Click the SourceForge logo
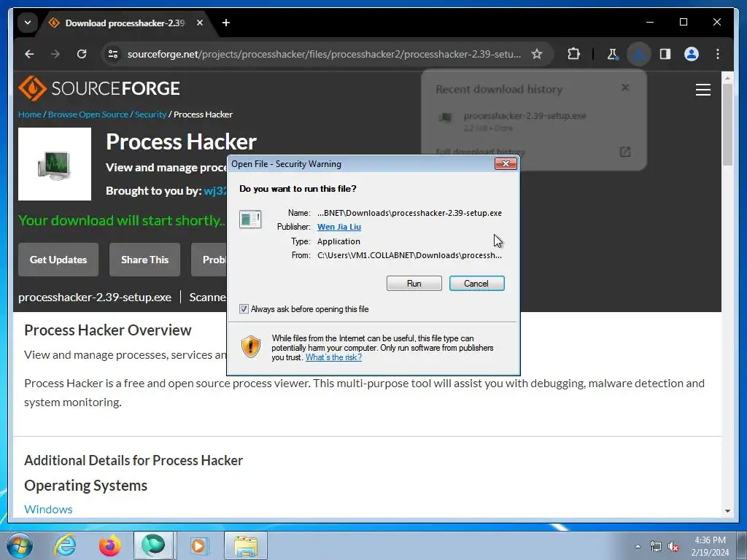 (99, 88)
